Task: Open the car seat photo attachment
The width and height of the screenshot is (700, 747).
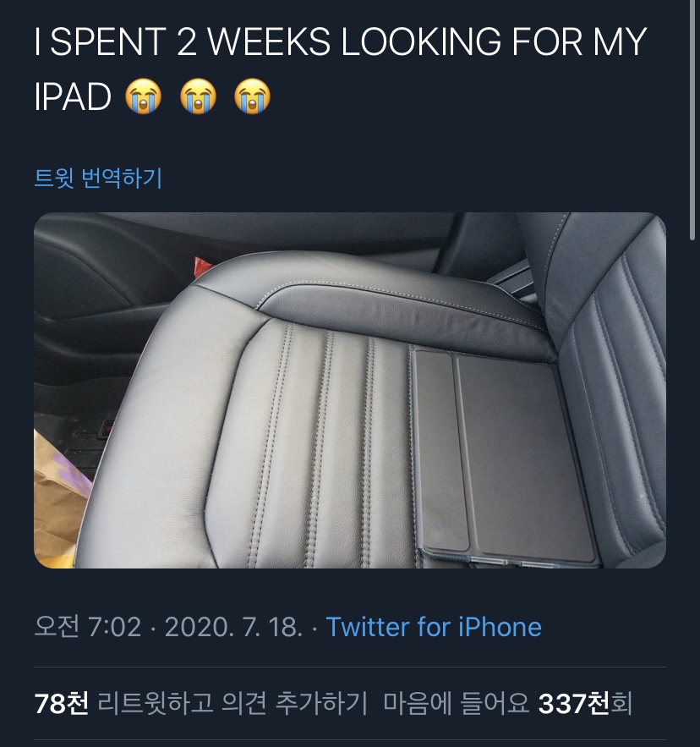Action: [x=350, y=390]
